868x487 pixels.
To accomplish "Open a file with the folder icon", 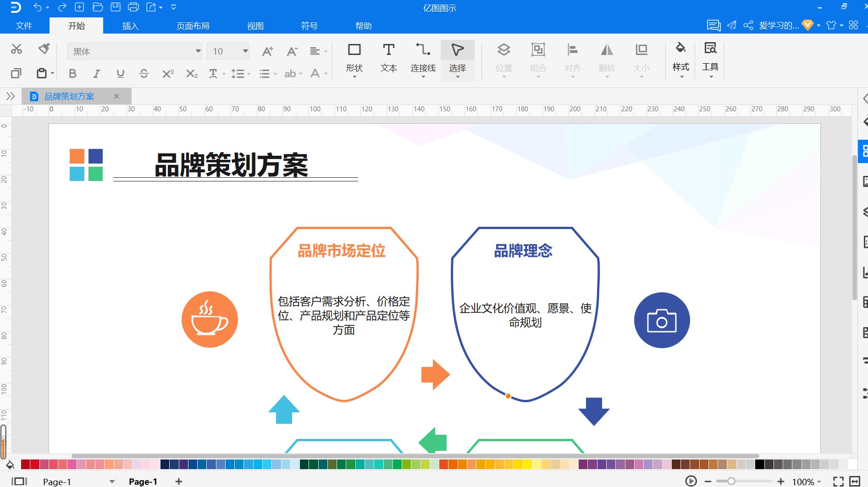I will 97,7.
